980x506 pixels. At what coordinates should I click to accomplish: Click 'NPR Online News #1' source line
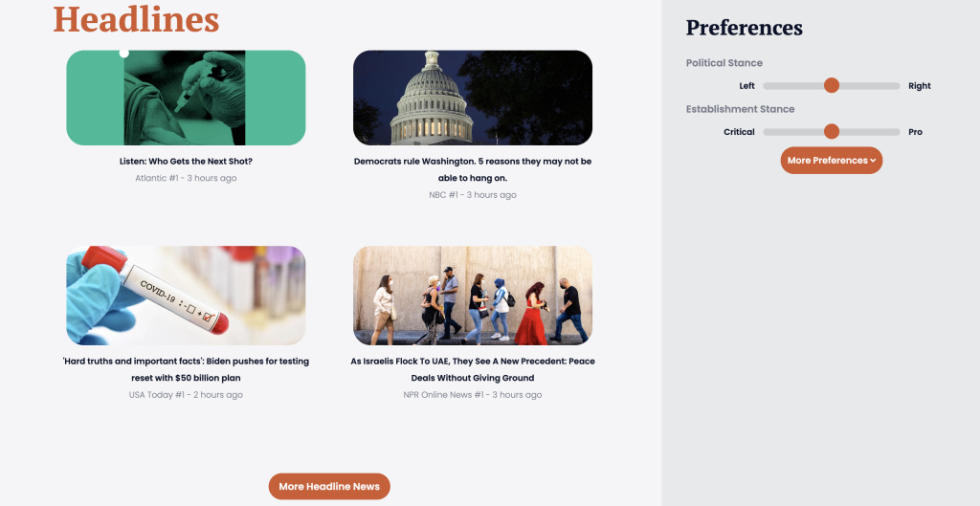pos(473,395)
